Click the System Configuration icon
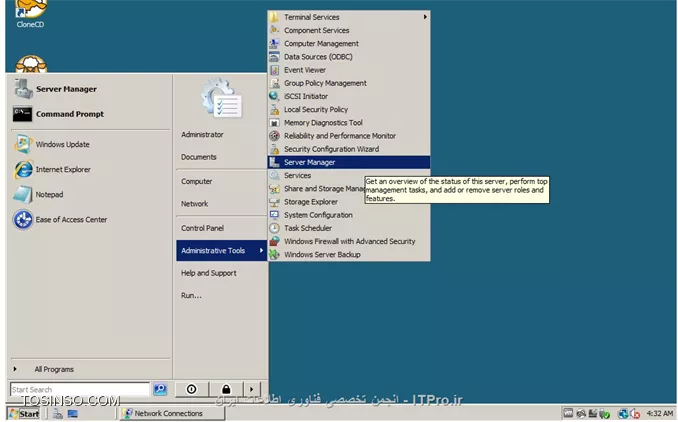Screen dimensions: 678x422 274,215
